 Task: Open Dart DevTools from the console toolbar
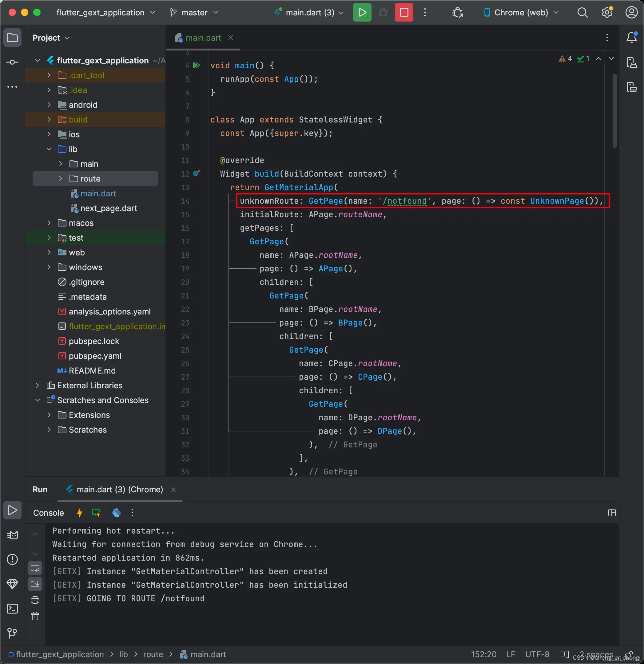pyautogui.click(x=116, y=513)
